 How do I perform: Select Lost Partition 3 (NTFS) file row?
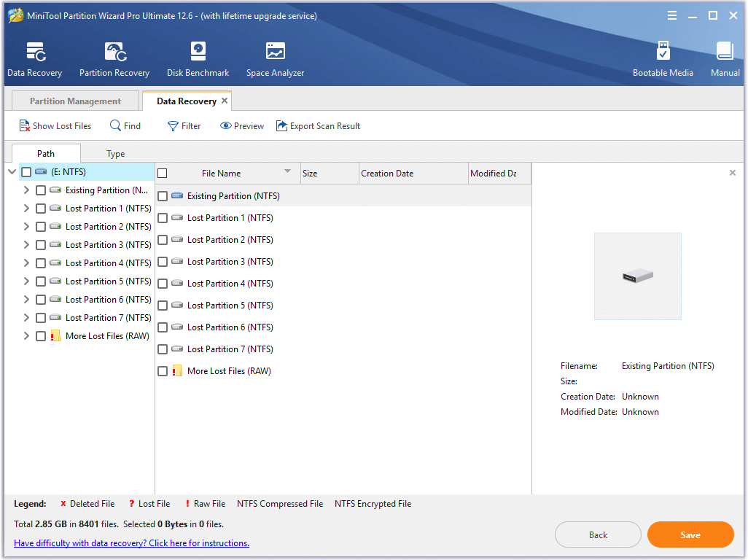click(343, 261)
